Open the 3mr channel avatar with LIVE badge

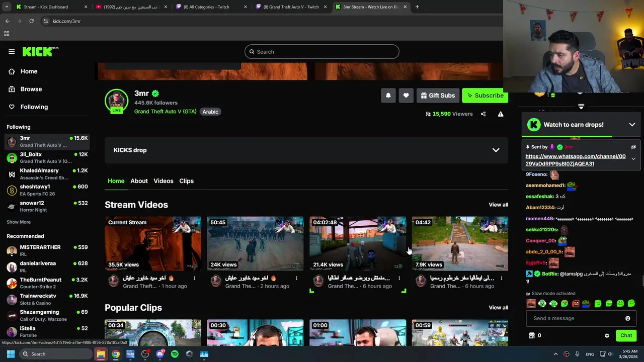116,101
